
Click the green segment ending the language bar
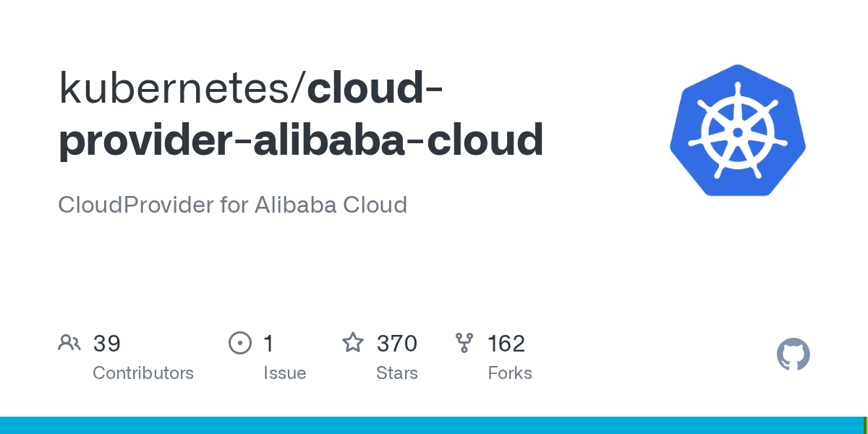(865, 425)
